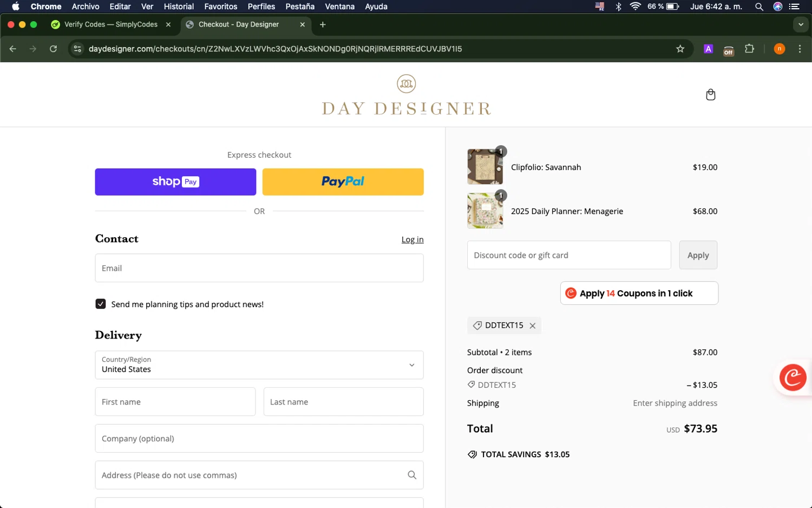The height and width of the screenshot is (508, 812).
Task: Click the Clipfolio Savannah product thumbnail
Action: [x=485, y=167]
